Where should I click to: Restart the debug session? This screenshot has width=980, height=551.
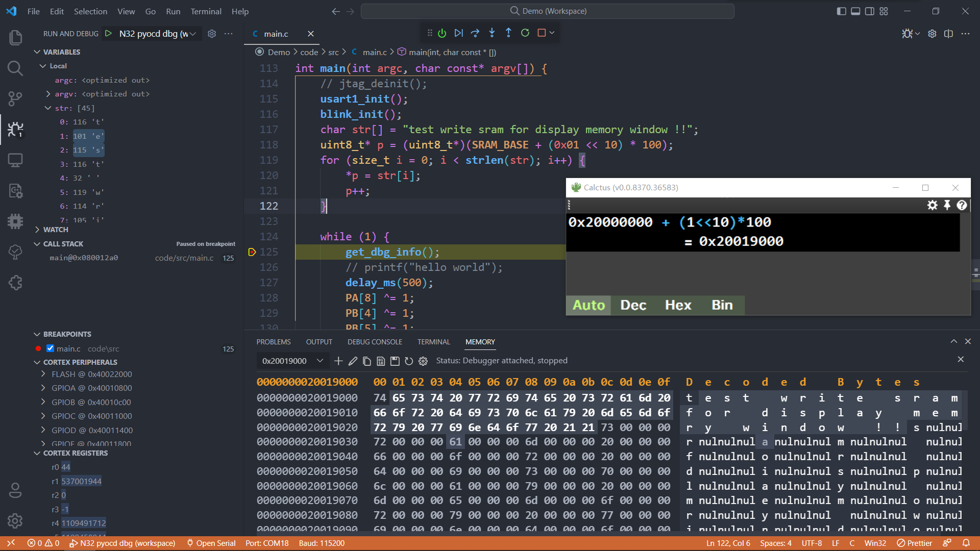click(x=525, y=33)
